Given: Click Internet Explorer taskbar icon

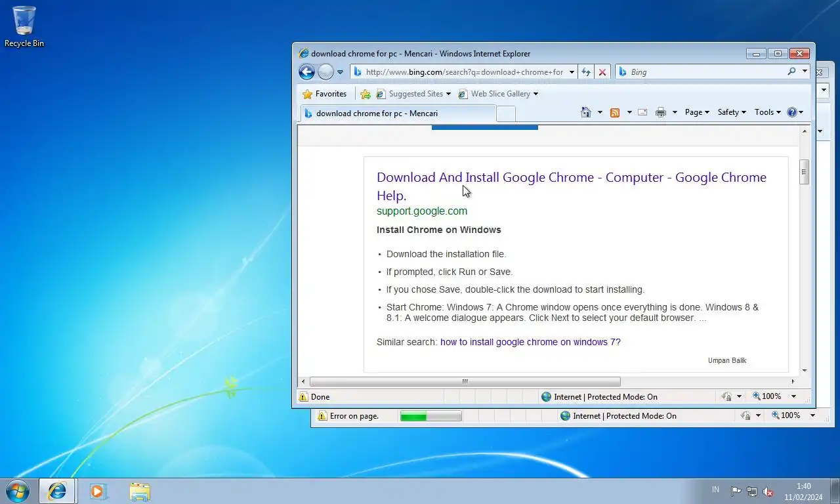Looking at the screenshot, I should click(x=57, y=491).
